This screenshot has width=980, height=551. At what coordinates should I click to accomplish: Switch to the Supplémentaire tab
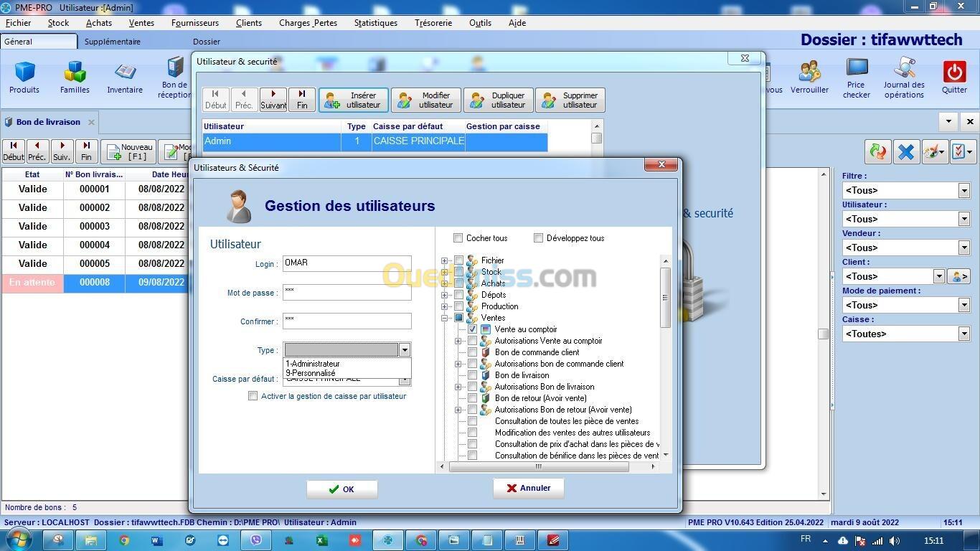tap(113, 42)
